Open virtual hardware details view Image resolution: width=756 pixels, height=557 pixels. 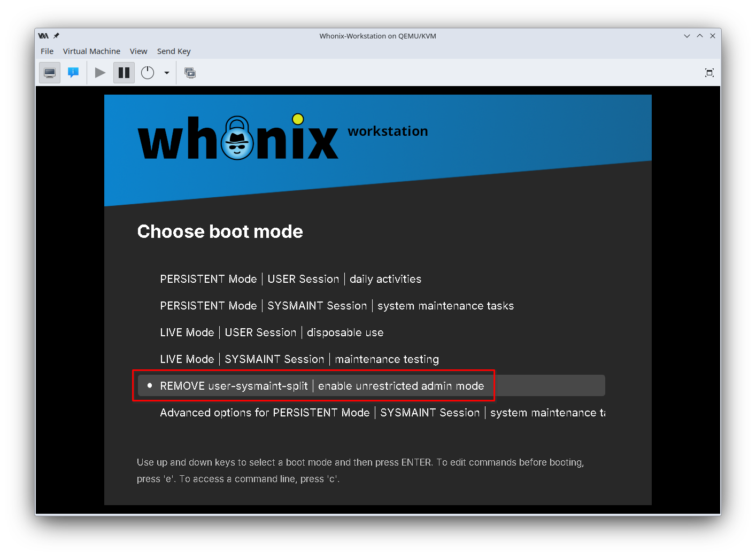tap(73, 73)
